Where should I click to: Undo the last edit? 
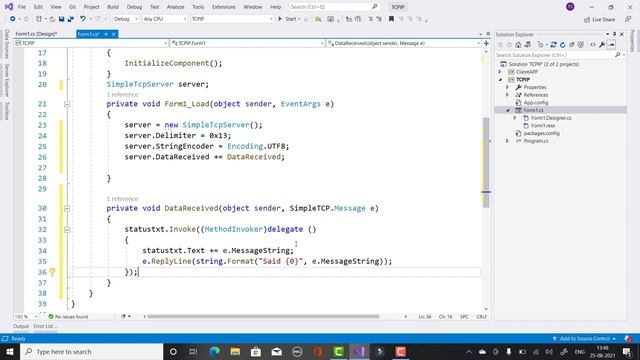click(x=83, y=19)
